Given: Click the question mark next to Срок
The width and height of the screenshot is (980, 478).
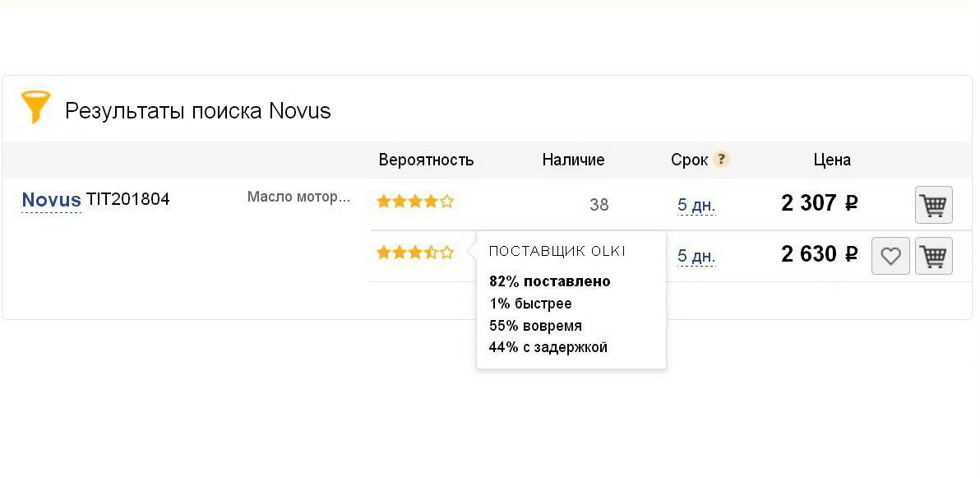Looking at the screenshot, I should 721,159.
